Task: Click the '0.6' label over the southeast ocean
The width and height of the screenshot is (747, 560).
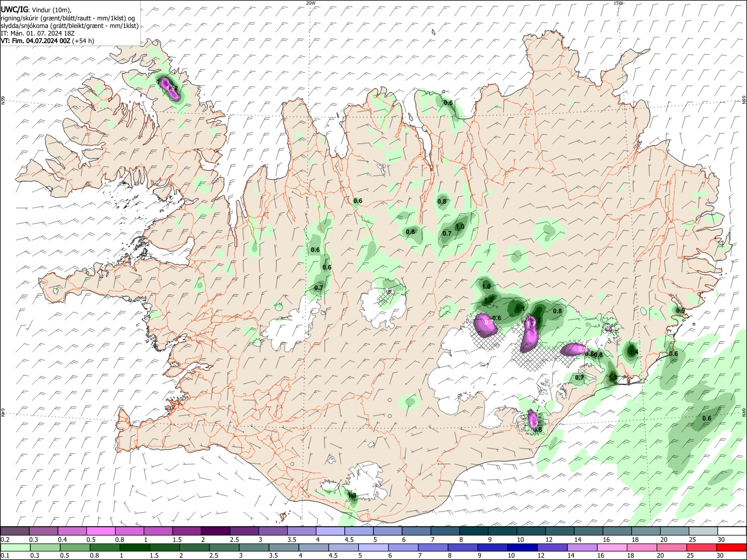Action: [707, 418]
